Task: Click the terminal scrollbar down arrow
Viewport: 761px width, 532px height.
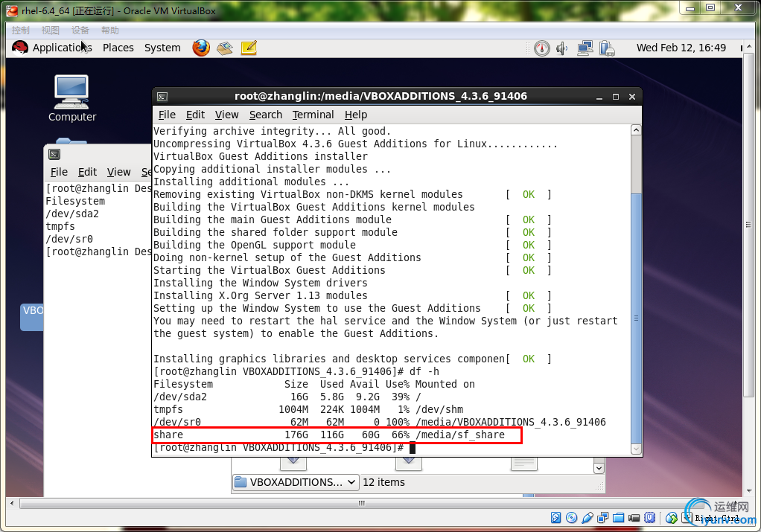Action: click(636, 449)
